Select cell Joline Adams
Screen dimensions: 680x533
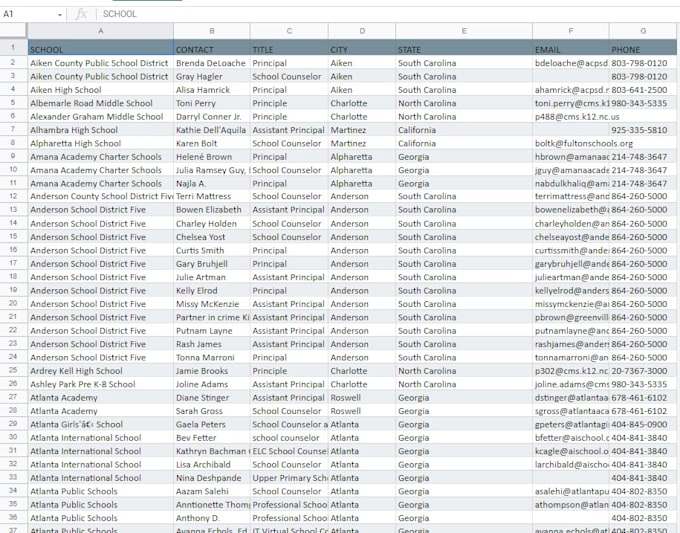212,384
